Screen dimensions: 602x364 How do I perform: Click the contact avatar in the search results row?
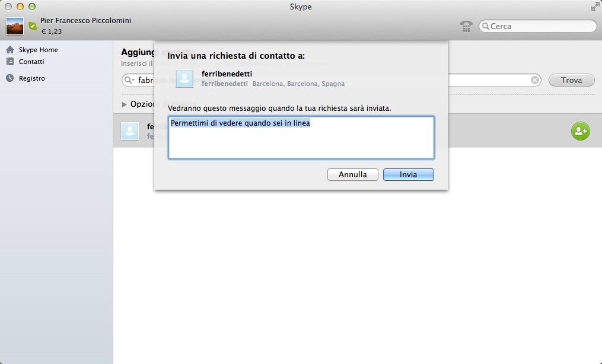coord(129,131)
